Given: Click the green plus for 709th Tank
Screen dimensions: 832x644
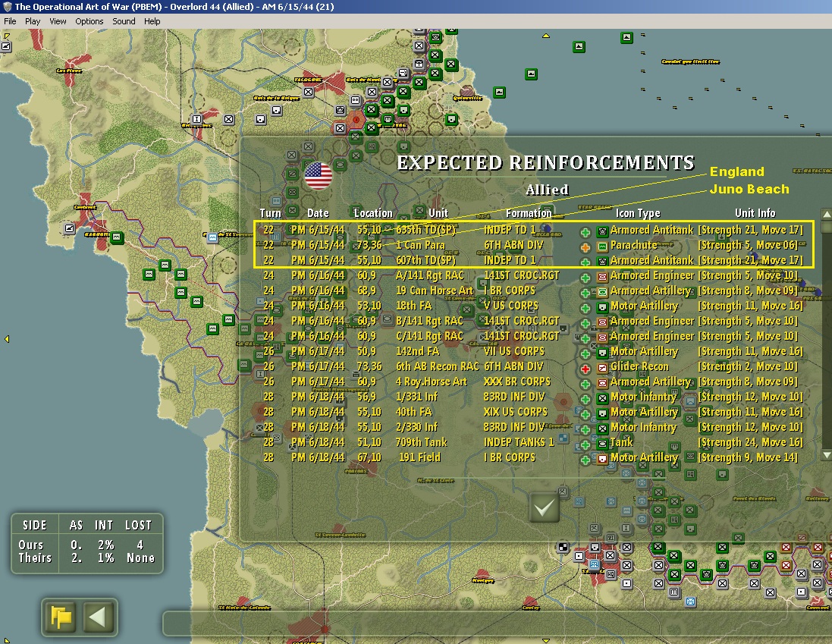Looking at the screenshot, I should (586, 445).
